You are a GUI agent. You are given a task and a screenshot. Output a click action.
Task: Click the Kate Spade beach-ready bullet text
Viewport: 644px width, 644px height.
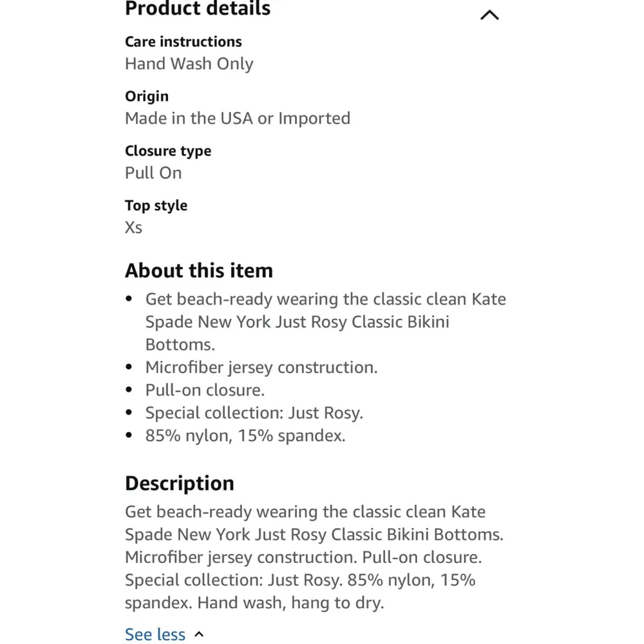click(326, 321)
